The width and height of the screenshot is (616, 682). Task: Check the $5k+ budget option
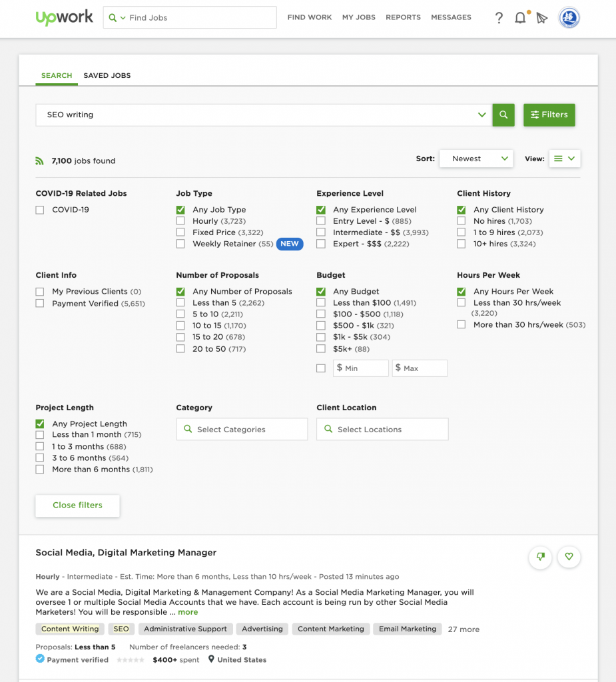(321, 349)
